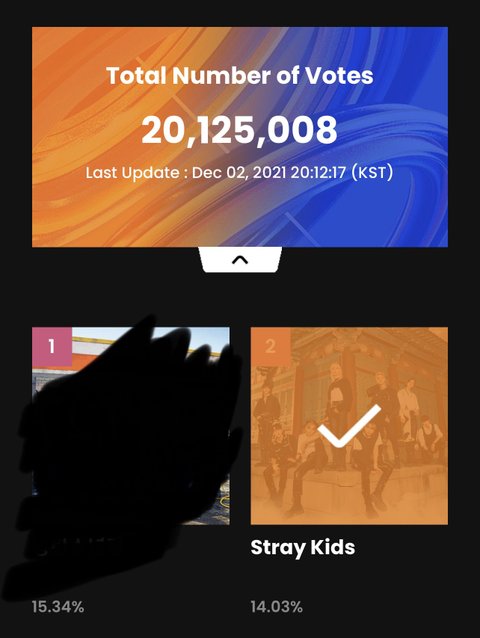Click the Dec 02, 2021 date text
Screen dimensions: 480x638
tap(239, 173)
